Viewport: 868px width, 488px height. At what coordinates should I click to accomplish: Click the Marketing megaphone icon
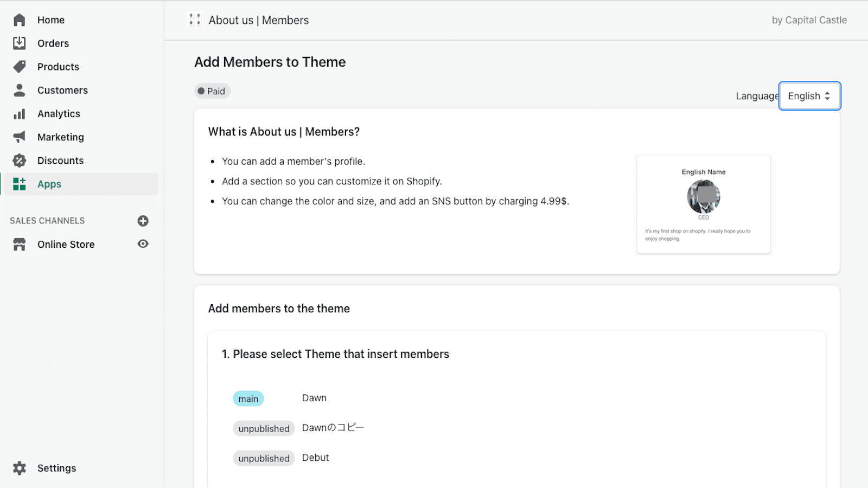coord(20,137)
